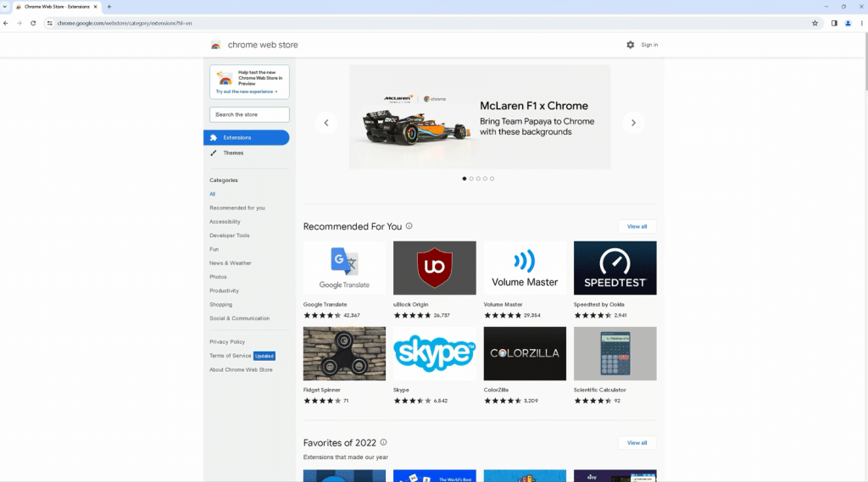Select Extensions in sidebar
868x482 pixels.
247,137
